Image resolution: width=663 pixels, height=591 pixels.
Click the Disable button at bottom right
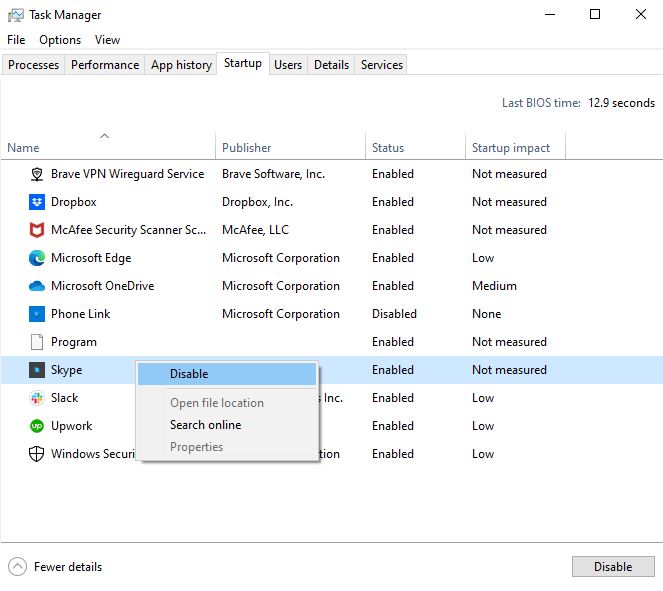(x=613, y=566)
